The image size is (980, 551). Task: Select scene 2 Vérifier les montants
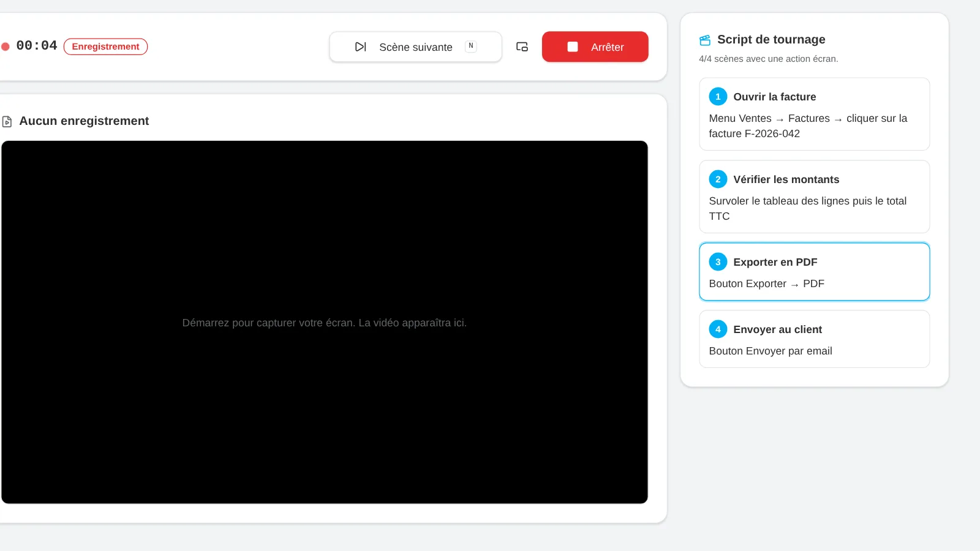pyautogui.click(x=814, y=197)
